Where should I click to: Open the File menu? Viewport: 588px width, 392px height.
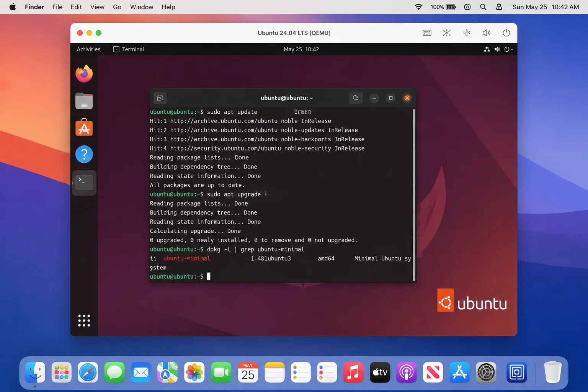click(57, 7)
